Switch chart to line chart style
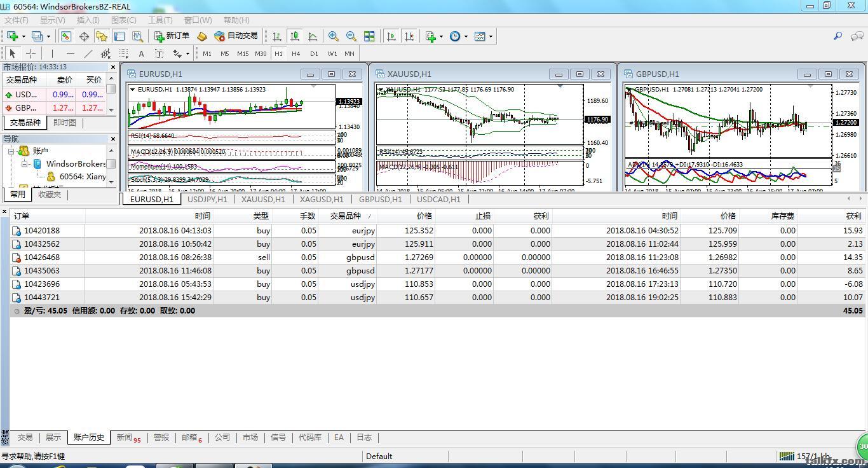868x468 pixels. pyautogui.click(x=312, y=36)
